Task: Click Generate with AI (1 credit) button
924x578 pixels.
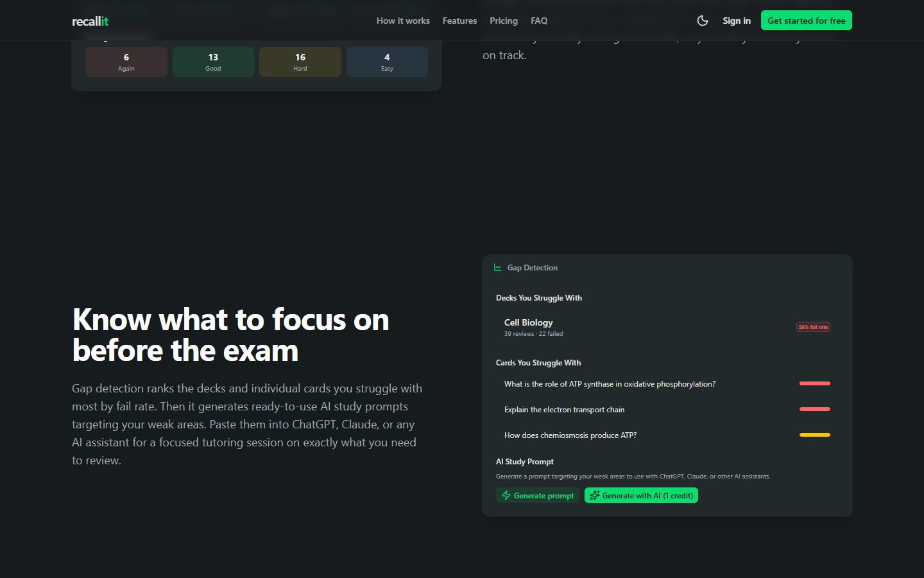Action: pos(641,495)
